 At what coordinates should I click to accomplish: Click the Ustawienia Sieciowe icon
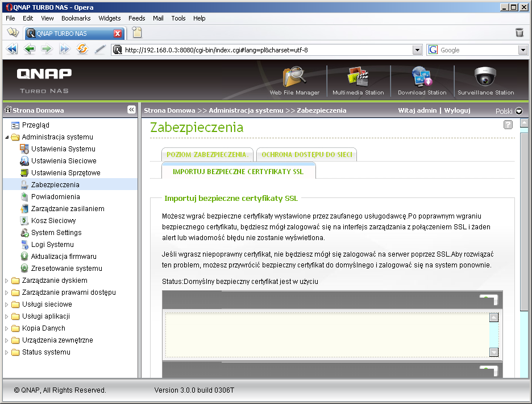pyautogui.click(x=24, y=160)
